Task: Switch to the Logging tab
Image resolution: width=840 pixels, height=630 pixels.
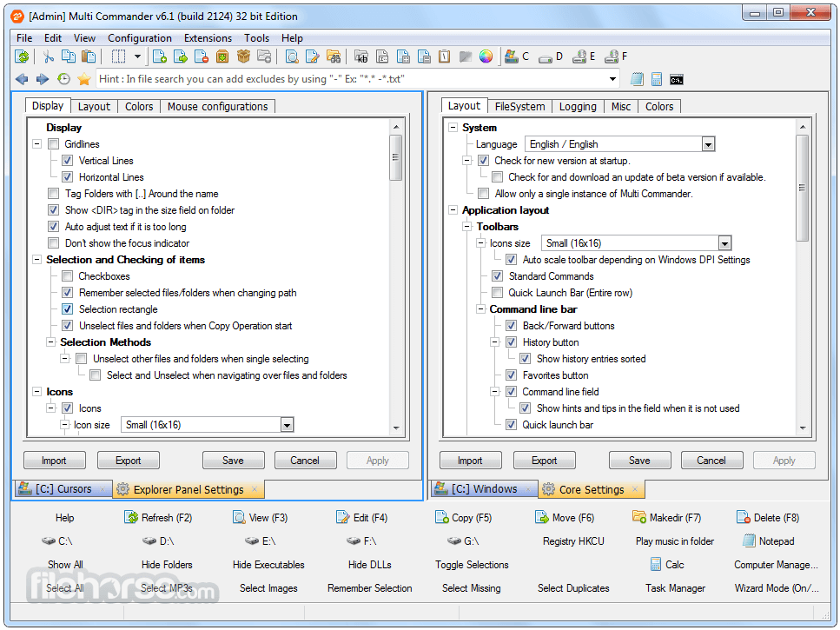Action: [x=578, y=107]
